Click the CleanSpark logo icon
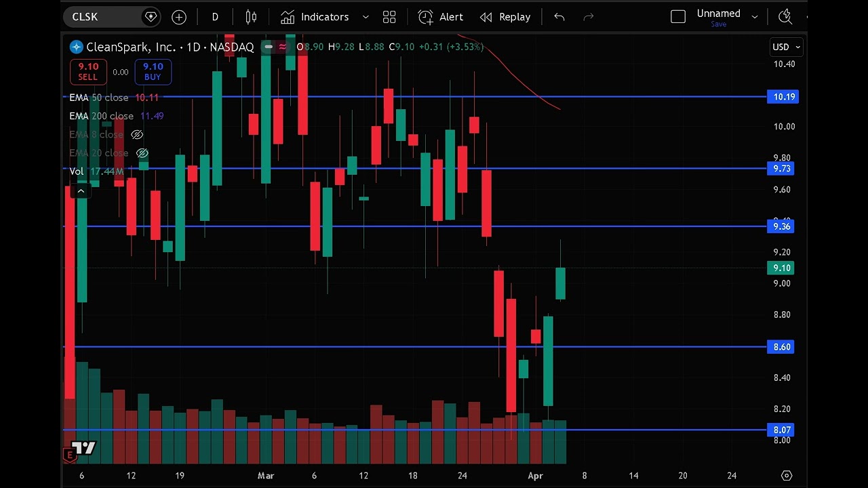This screenshot has height=488, width=868. pos(76,47)
